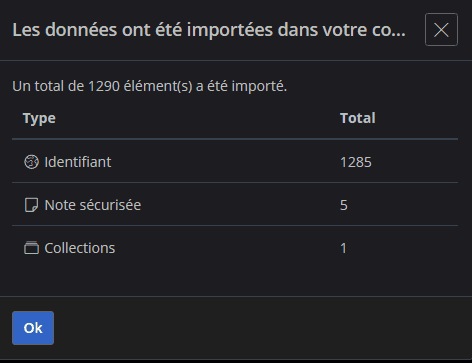Screen dimensions: 472x363
Task: Click the value 5 for Note sécurisée
Action: coord(344,205)
